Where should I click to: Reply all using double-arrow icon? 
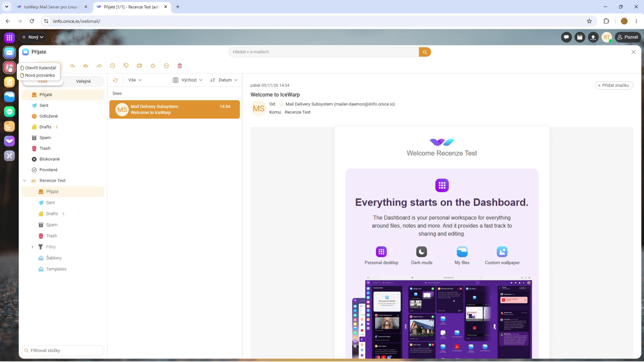86,66
